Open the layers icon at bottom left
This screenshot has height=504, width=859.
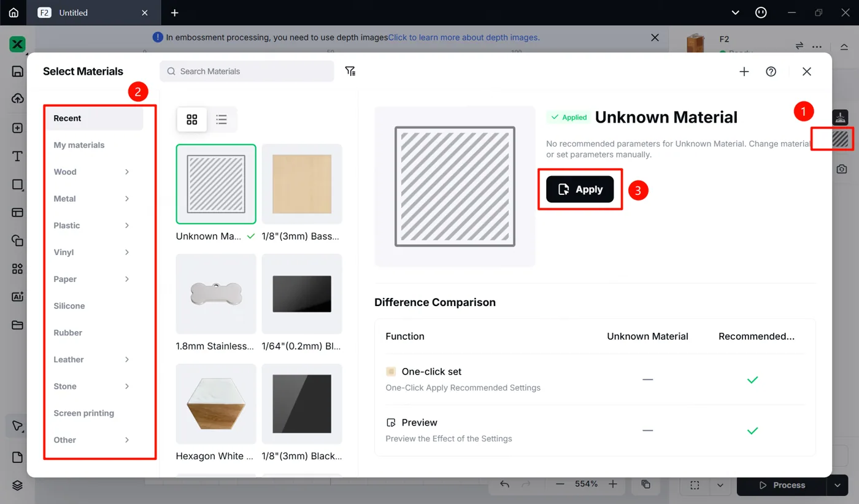[x=17, y=485]
